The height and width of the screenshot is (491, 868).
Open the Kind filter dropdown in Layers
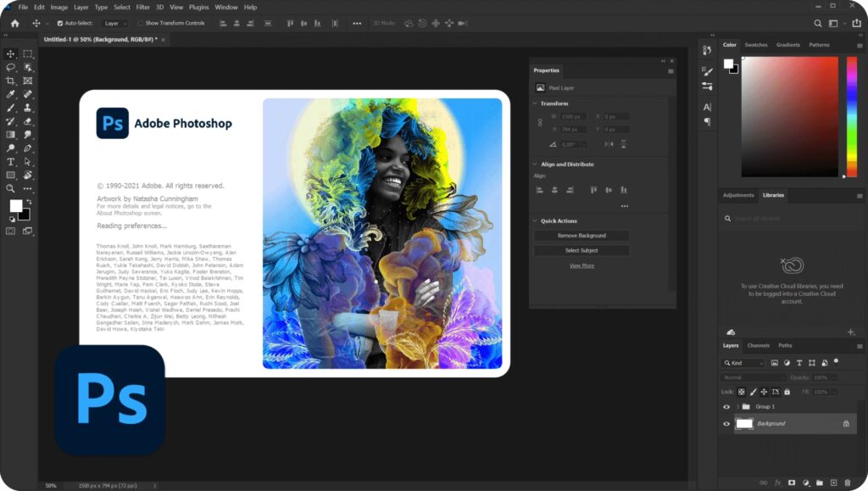(744, 363)
